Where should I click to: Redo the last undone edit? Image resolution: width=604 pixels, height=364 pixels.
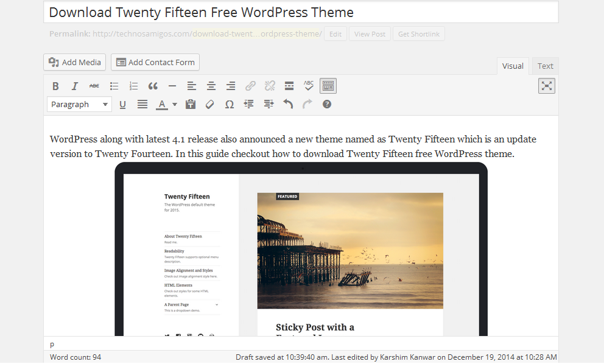click(x=307, y=104)
